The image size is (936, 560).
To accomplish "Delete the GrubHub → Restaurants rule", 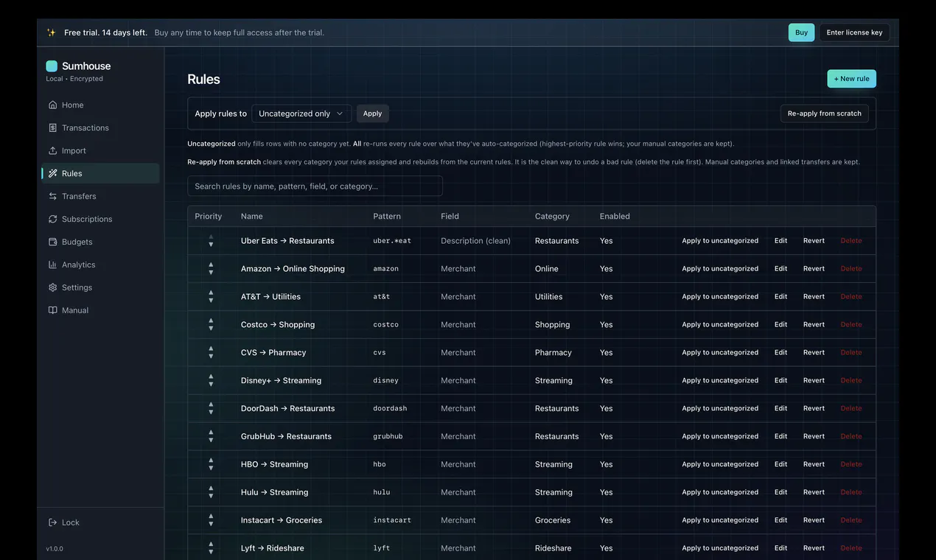I will [x=851, y=436].
